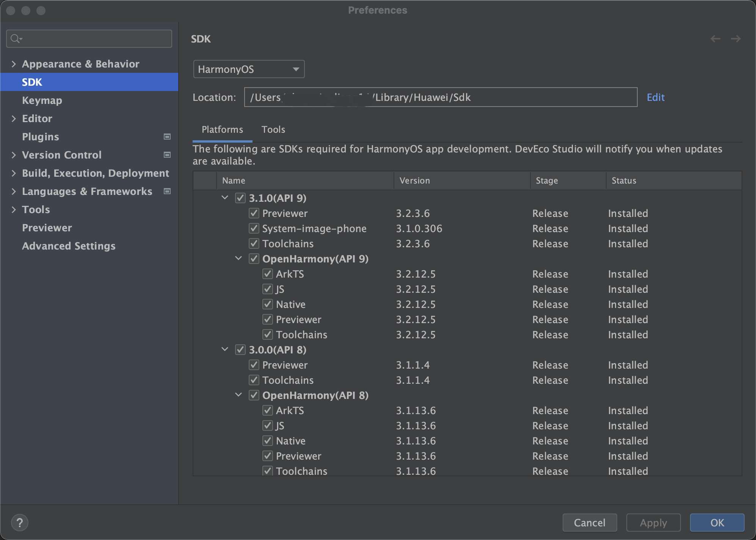The image size is (756, 540).
Task: Toggle Toolchains 3.1.1.4 checkbox
Action: click(x=254, y=380)
